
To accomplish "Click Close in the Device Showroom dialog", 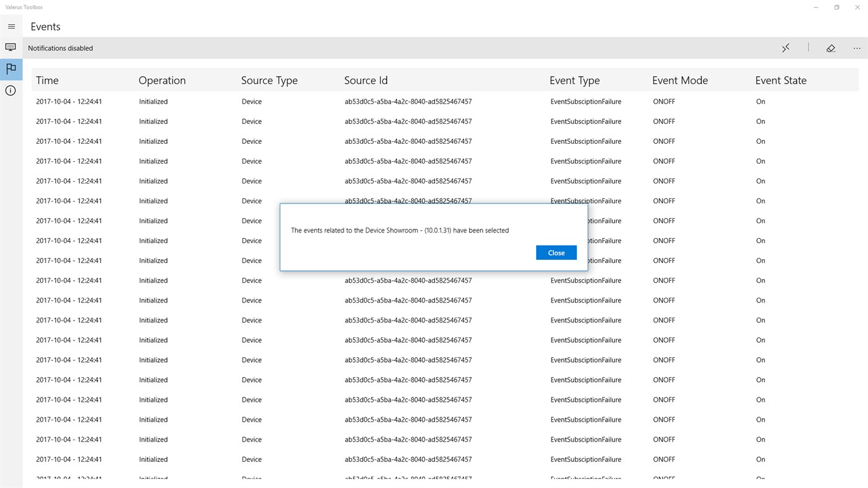I will 556,252.
